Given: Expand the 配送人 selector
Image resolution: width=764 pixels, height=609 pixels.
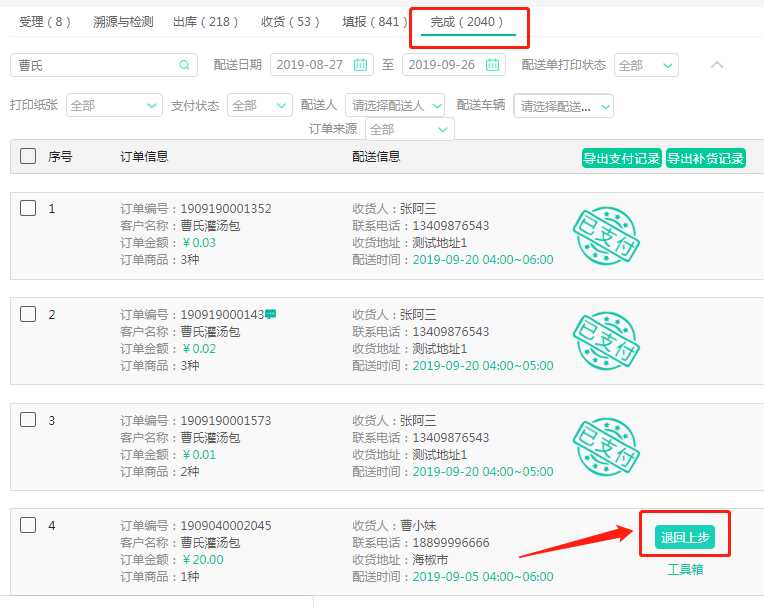Looking at the screenshot, I should (396, 105).
